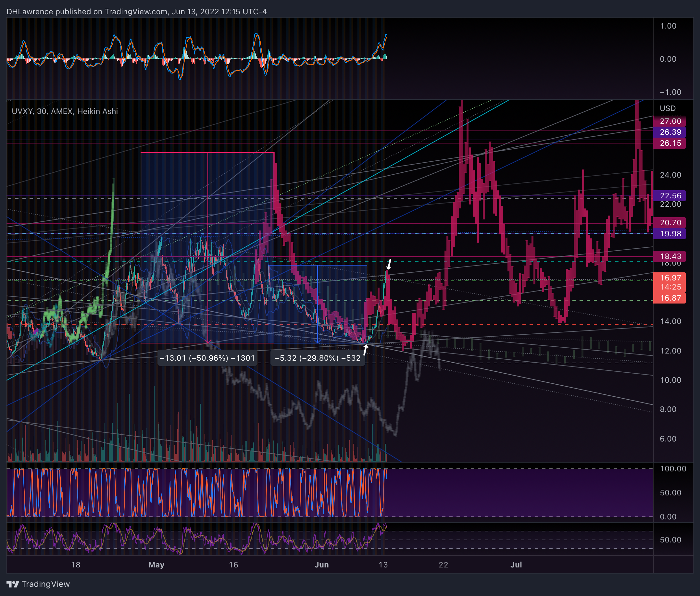Click the DHLawrence published header text
Viewport: 700px width, 596px height.
tap(136, 12)
